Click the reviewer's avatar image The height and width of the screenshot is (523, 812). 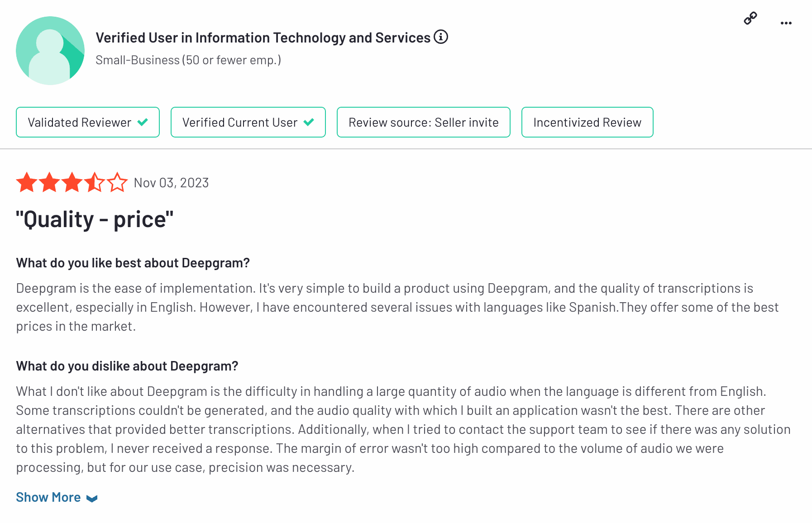point(50,51)
